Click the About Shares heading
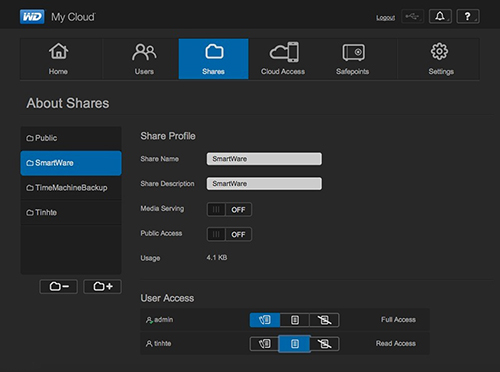This screenshot has width=500, height=372. [68, 103]
